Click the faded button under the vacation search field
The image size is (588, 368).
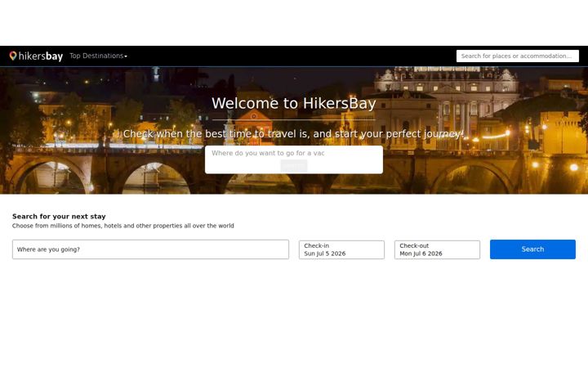pyautogui.click(x=294, y=165)
